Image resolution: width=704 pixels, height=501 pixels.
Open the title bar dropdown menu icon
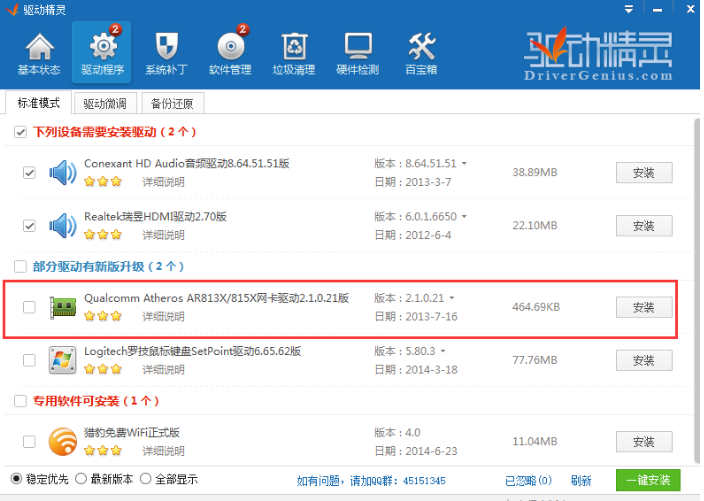click(629, 9)
